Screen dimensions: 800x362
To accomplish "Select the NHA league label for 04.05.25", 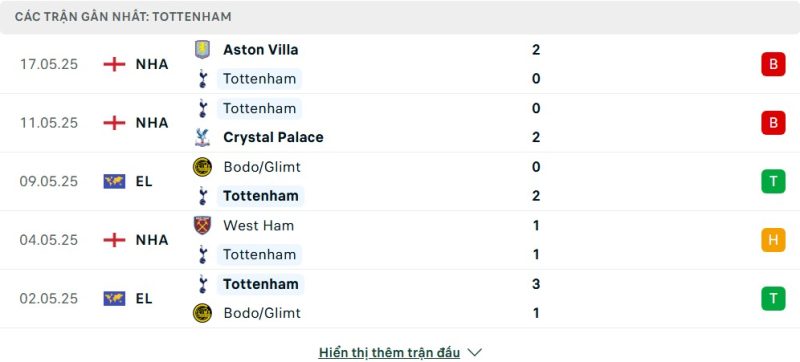I will pyautogui.click(x=152, y=240).
